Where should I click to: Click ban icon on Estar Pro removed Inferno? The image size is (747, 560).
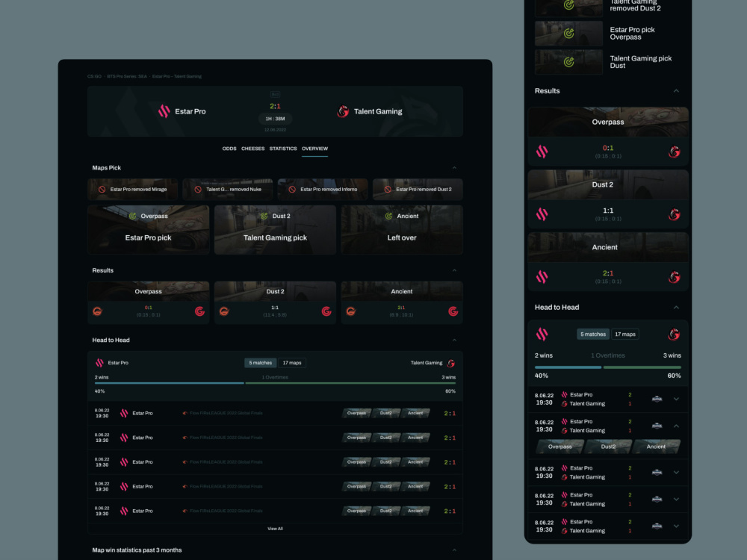(x=292, y=189)
